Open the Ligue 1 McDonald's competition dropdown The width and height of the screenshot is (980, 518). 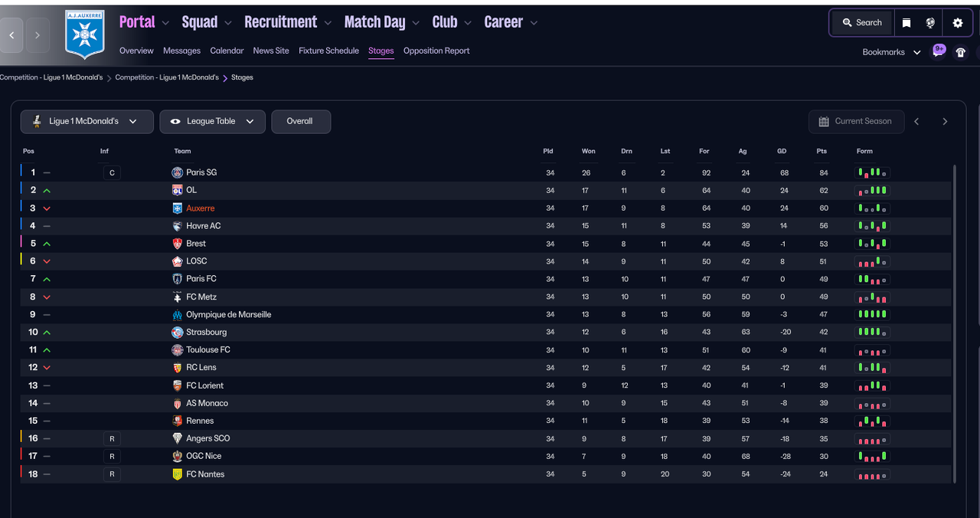point(87,122)
